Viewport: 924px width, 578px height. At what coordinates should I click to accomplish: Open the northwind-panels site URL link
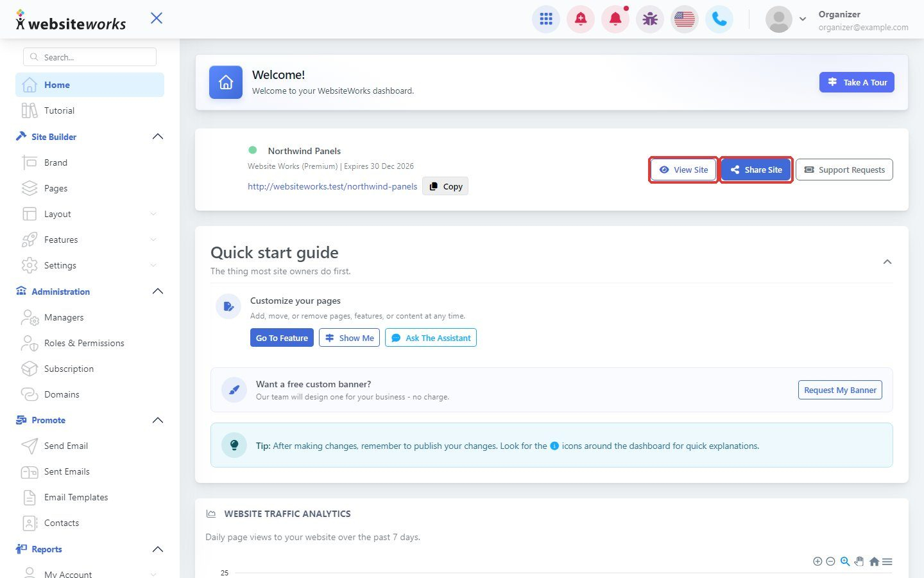click(x=332, y=186)
